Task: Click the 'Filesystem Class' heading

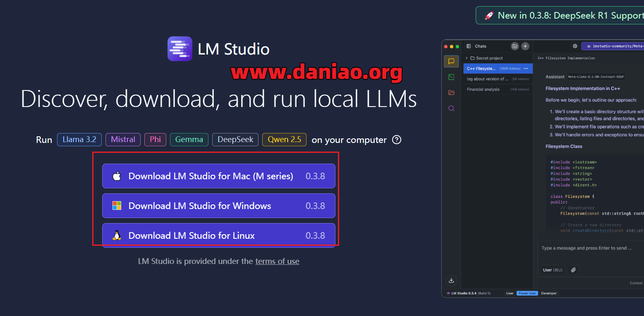Action: (564, 146)
